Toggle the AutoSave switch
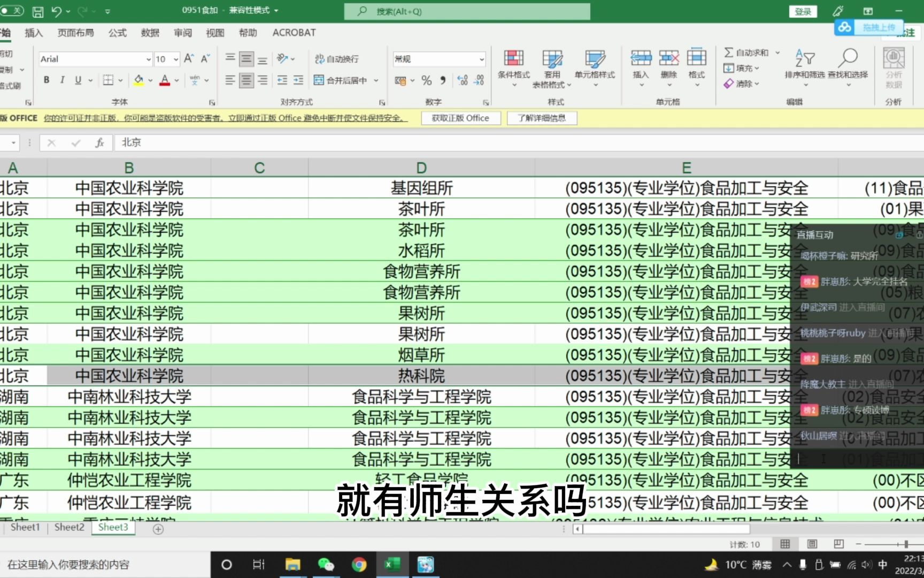Viewport: 924px width, 578px height. [x=12, y=11]
